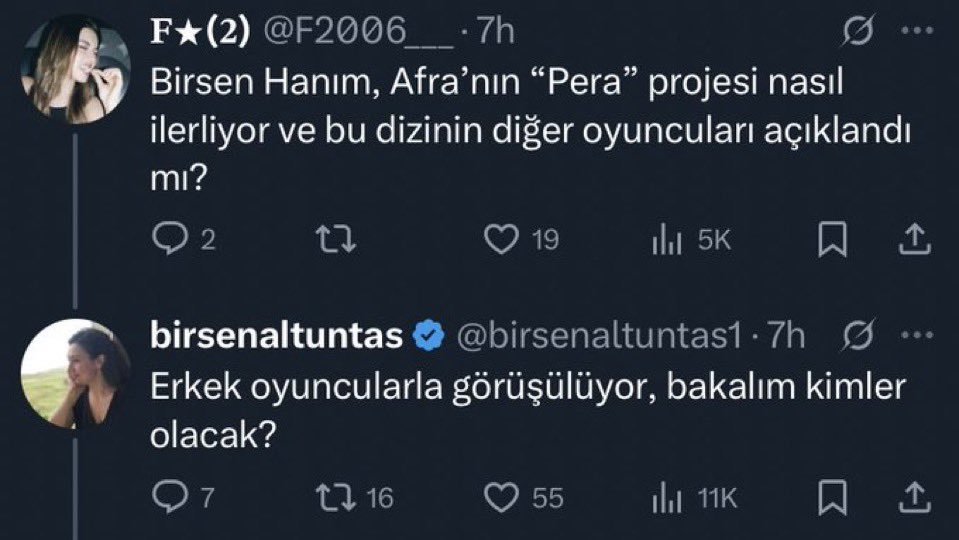Open birsenaltuntas profile picture

76,373
